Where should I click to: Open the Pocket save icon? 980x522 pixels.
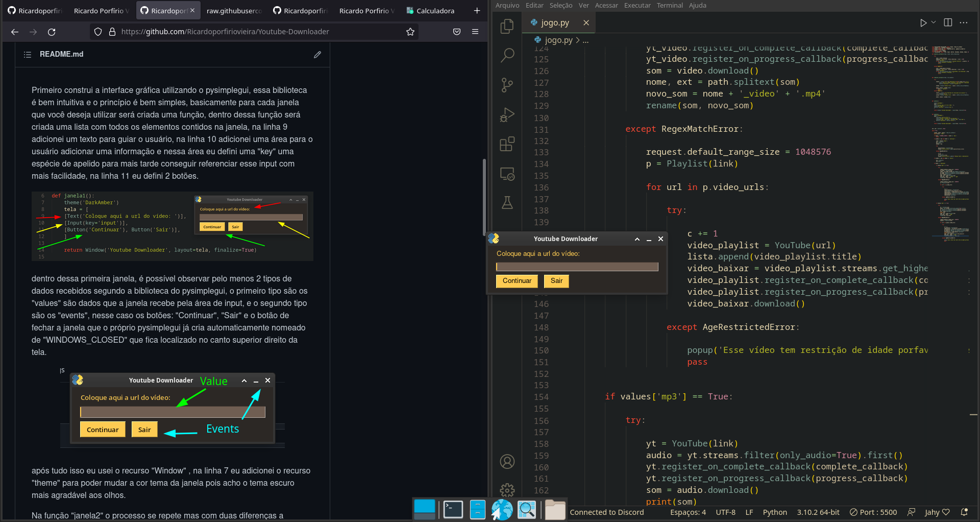tap(457, 32)
